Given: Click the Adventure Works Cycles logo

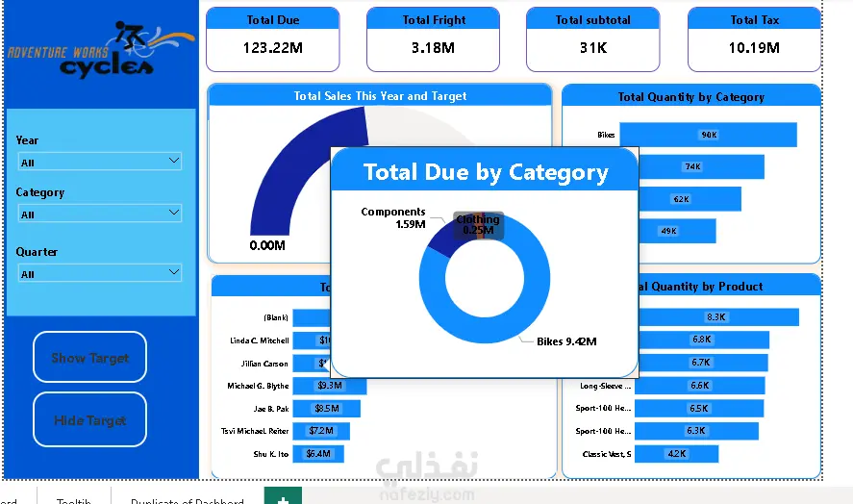Looking at the screenshot, I should (x=101, y=49).
